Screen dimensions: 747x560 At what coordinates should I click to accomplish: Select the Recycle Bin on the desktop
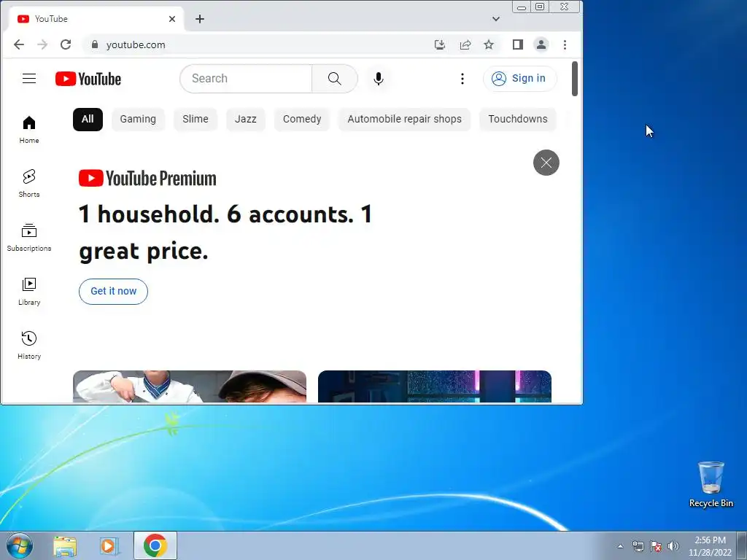pos(711,484)
